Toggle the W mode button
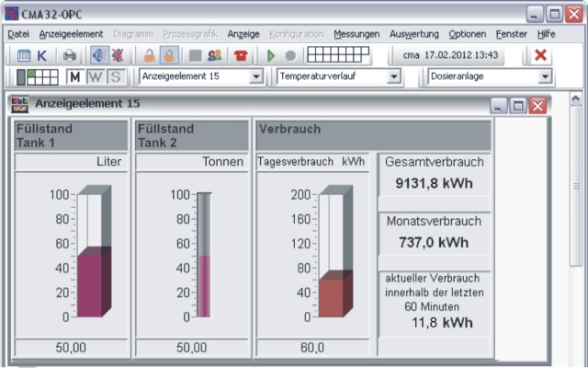The height and width of the screenshot is (368, 588). [96, 76]
